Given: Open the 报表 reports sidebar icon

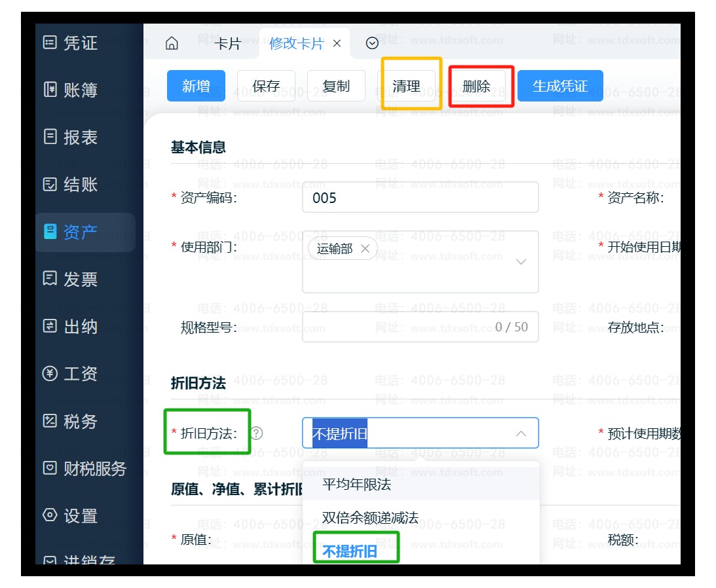Looking at the screenshot, I should coord(50,138).
